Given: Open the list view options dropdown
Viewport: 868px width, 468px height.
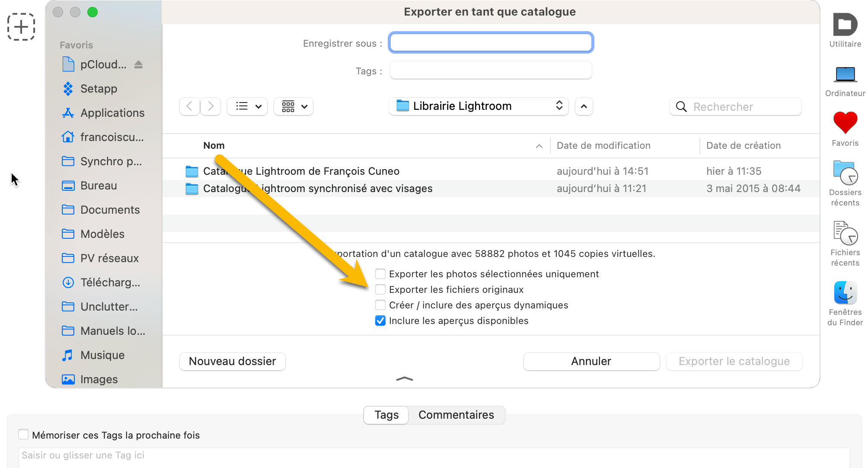Looking at the screenshot, I should point(248,106).
